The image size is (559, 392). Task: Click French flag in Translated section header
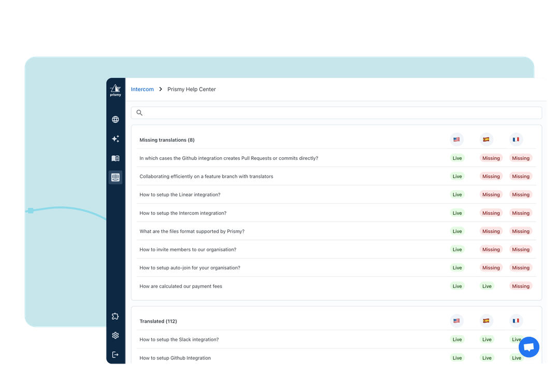click(x=516, y=321)
